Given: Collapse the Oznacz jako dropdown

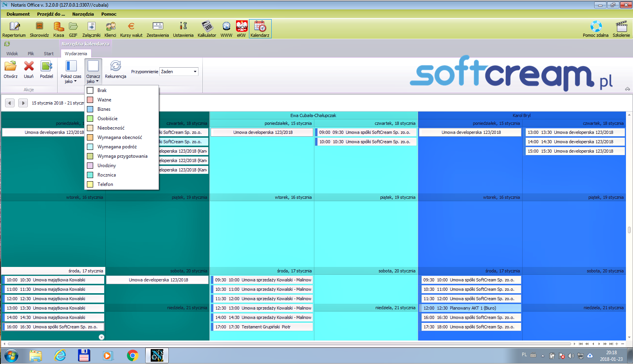Looking at the screenshot, I should point(93,72).
